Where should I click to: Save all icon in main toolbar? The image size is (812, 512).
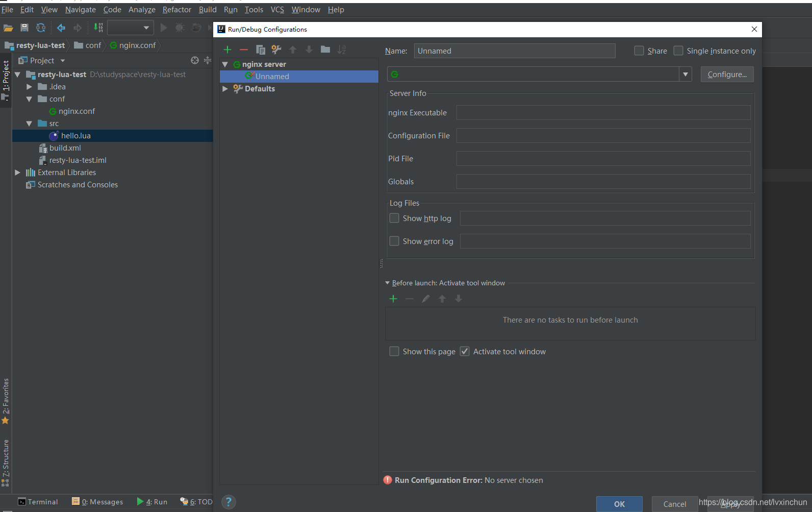click(x=24, y=28)
